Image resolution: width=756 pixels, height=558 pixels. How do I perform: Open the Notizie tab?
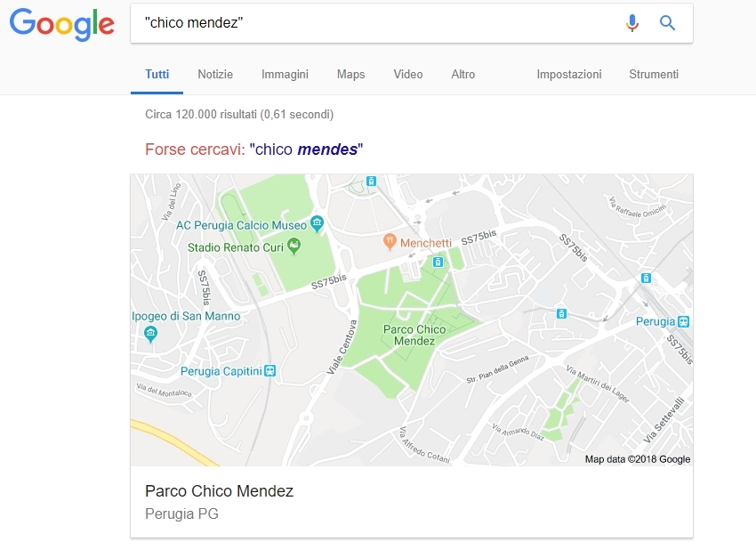tap(215, 74)
